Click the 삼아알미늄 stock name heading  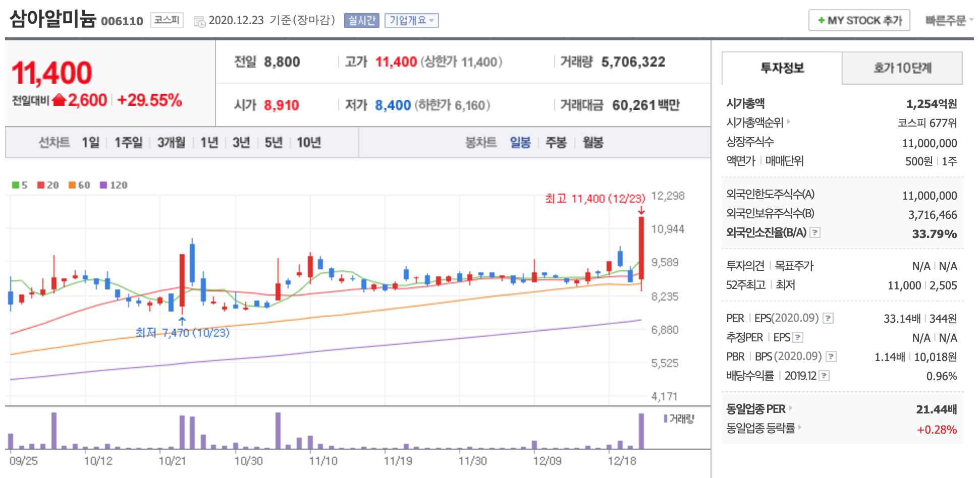pyautogui.click(x=53, y=19)
